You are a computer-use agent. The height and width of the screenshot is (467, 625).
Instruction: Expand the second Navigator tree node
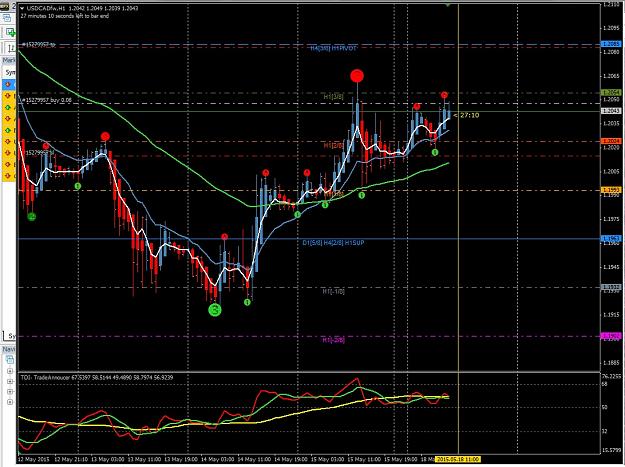10,381
